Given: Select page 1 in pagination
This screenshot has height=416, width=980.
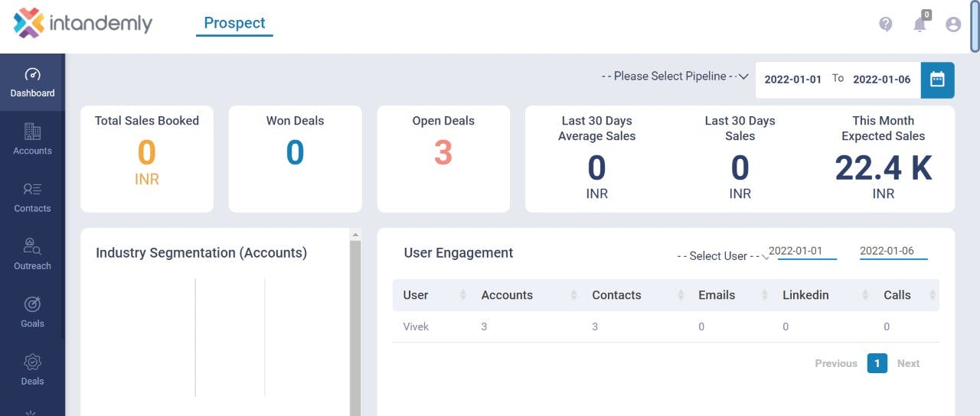Looking at the screenshot, I should click(877, 363).
